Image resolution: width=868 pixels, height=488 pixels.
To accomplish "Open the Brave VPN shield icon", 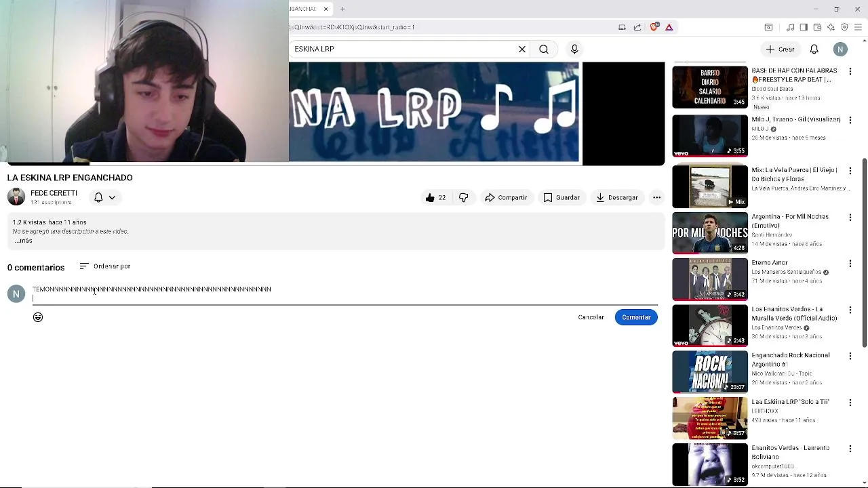I will pyautogui.click(x=844, y=27).
